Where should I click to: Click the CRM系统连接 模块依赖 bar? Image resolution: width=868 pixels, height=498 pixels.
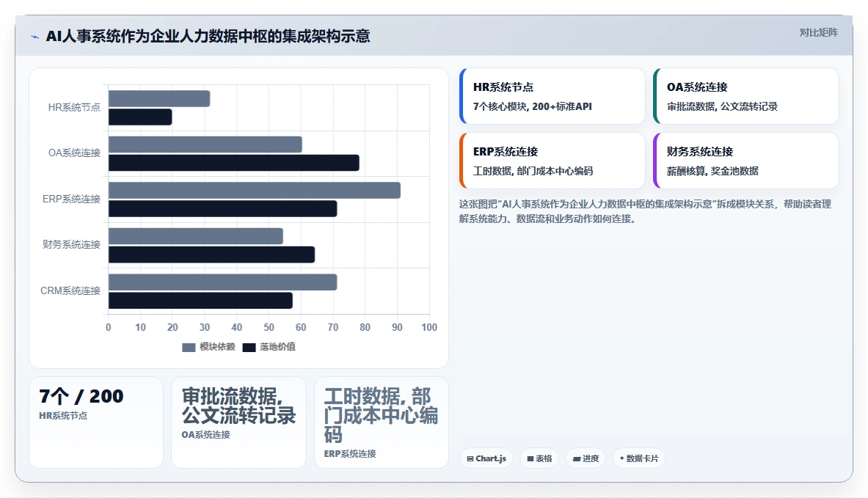point(222,282)
